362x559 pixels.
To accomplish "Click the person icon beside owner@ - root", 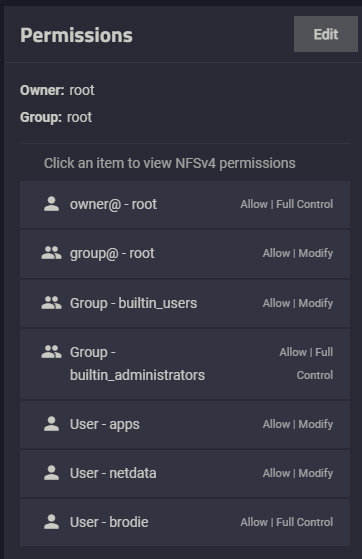I will [52, 204].
